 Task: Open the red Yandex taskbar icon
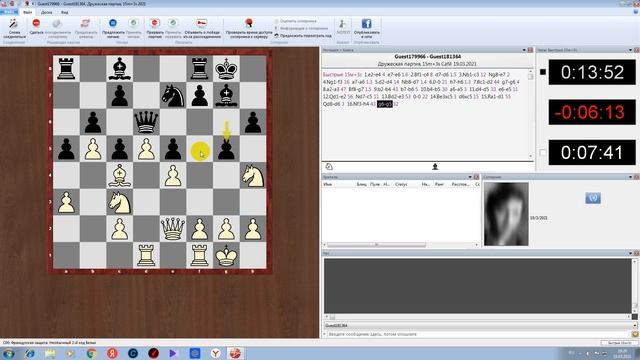pos(112,353)
